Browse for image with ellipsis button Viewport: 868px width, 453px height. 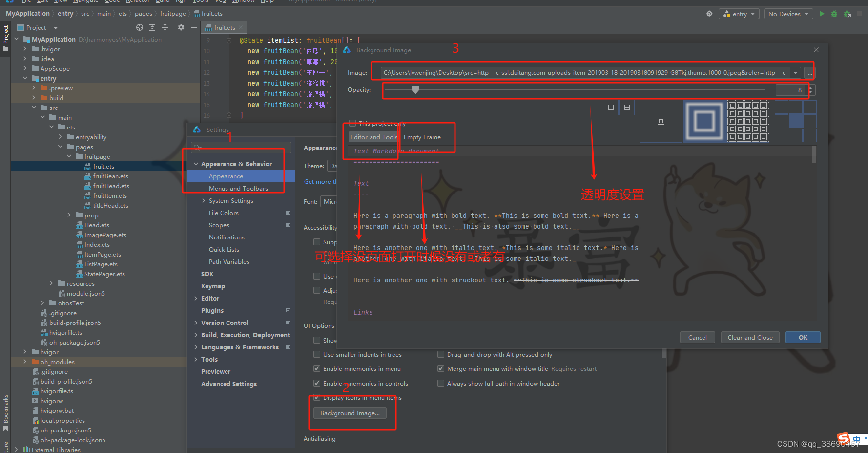point(810,73)
